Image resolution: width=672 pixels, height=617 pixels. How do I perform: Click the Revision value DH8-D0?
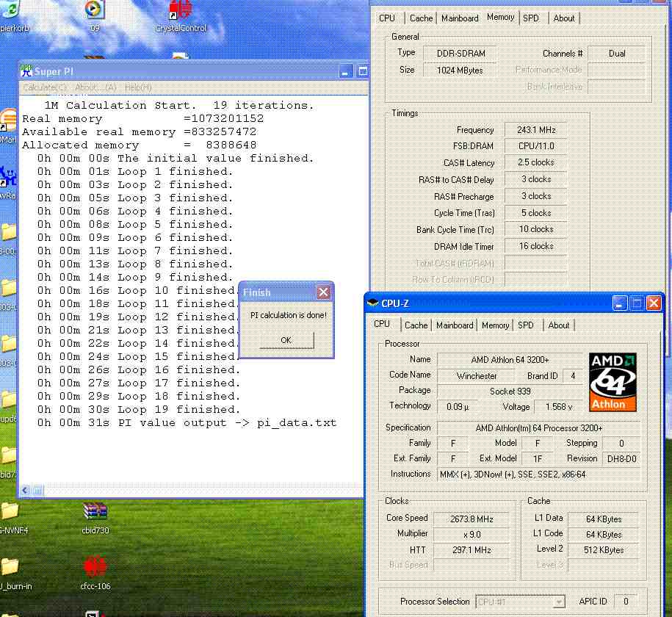pyautogui.click(x=621, y=459)
